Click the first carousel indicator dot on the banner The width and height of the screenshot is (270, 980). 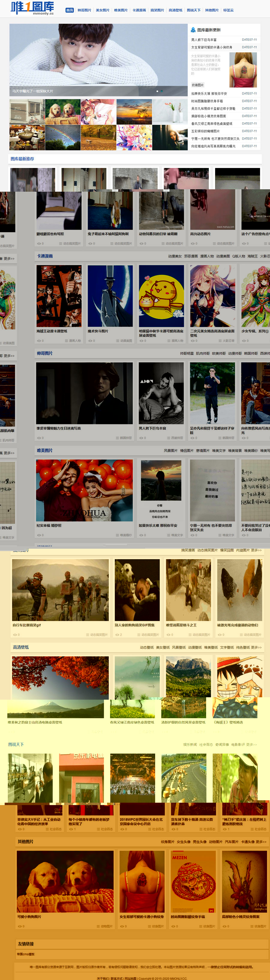[157, 91]
